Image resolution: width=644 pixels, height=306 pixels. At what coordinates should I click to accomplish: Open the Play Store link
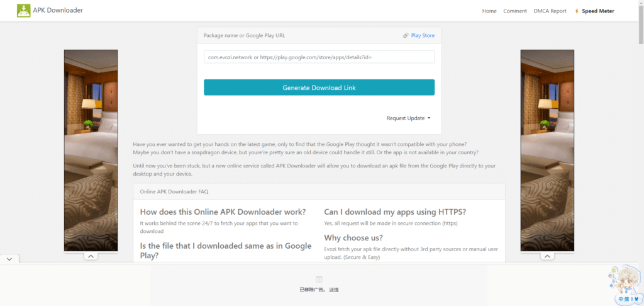pyautogui.click(x=423, y=35)
